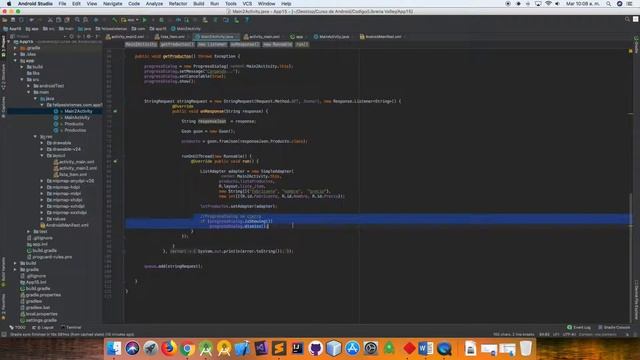The width and height of the screenshot is (640, 360).
Task: Click the Make Project hammer icon
Action: [x=115, y=20]
